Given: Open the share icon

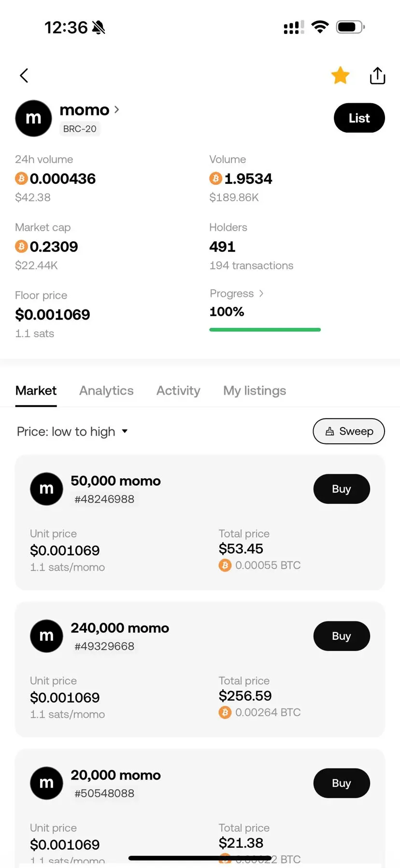Looking at the screenshot, I should [377, 75].
